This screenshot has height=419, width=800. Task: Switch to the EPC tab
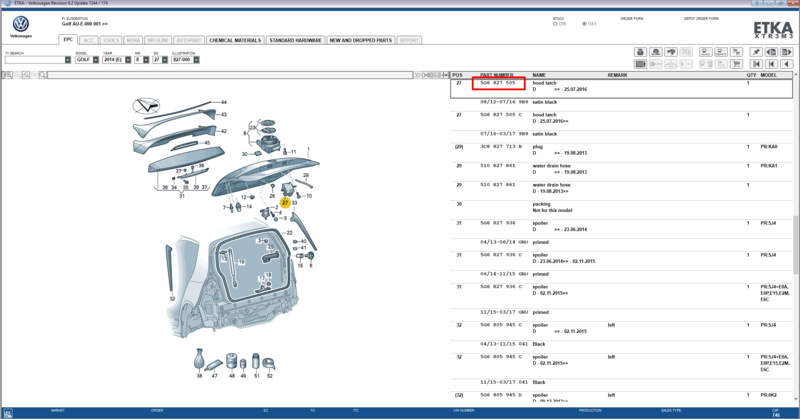68,39
